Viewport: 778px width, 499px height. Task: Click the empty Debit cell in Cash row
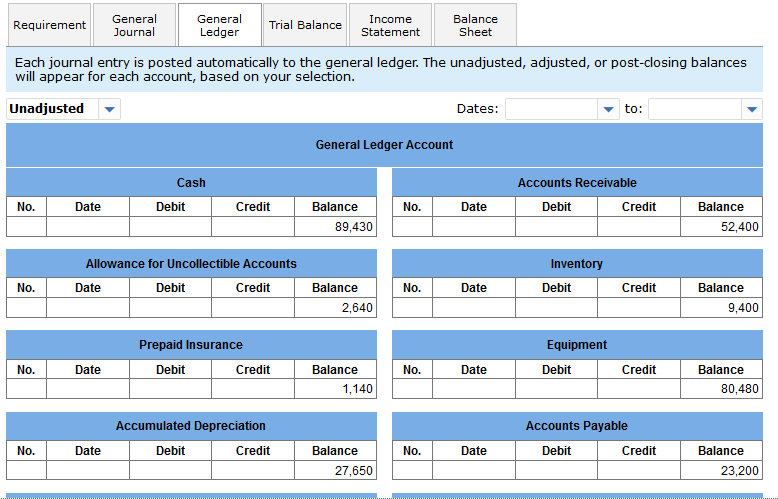170,227
